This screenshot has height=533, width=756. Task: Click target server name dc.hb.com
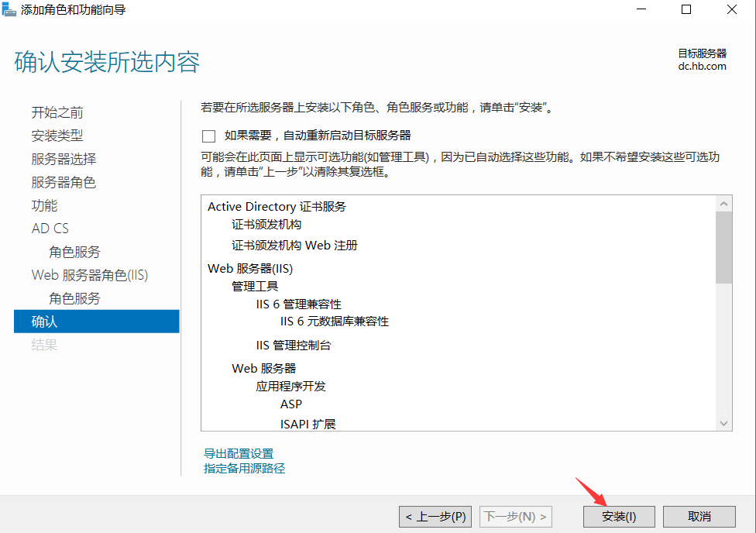[x=702, y=67]
